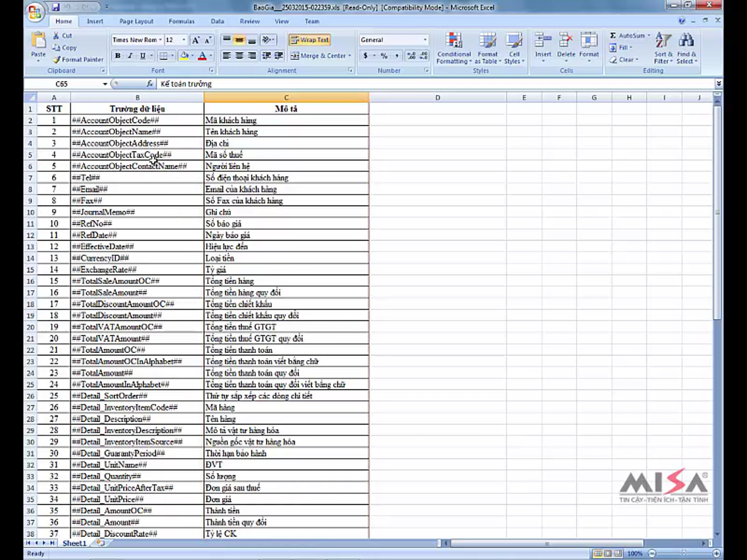This screenshot has height=560, width=747.
Task: Click the Paste clipboard icon
Action: [x=39, y=40]
